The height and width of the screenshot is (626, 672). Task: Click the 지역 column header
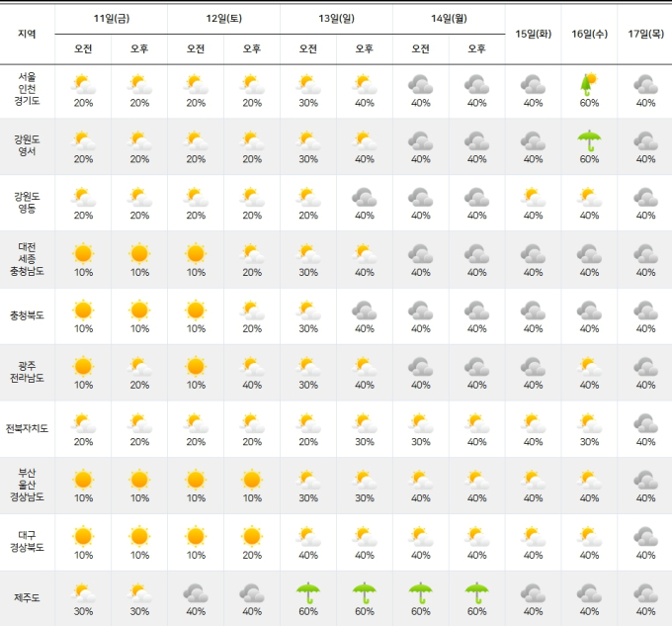click(27, 34)
